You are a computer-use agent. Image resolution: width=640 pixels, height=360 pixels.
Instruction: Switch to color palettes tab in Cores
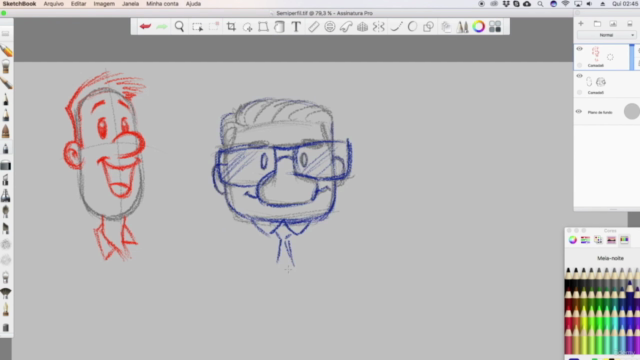[598, 240]
